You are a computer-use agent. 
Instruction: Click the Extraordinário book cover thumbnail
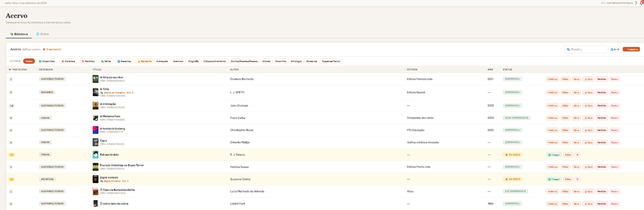[95, 154]
